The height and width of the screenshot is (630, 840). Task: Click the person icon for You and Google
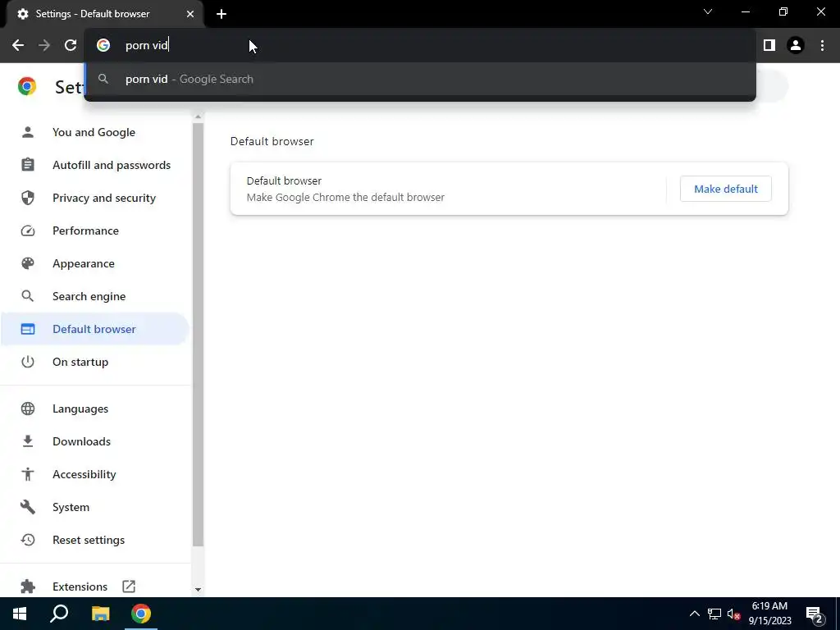point(28,132)
